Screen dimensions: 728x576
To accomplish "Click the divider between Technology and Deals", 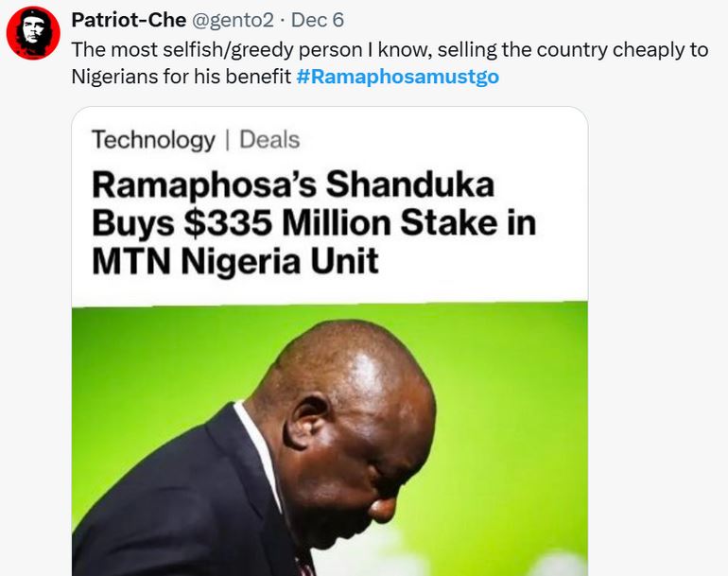I will click(x=227, y=140).
